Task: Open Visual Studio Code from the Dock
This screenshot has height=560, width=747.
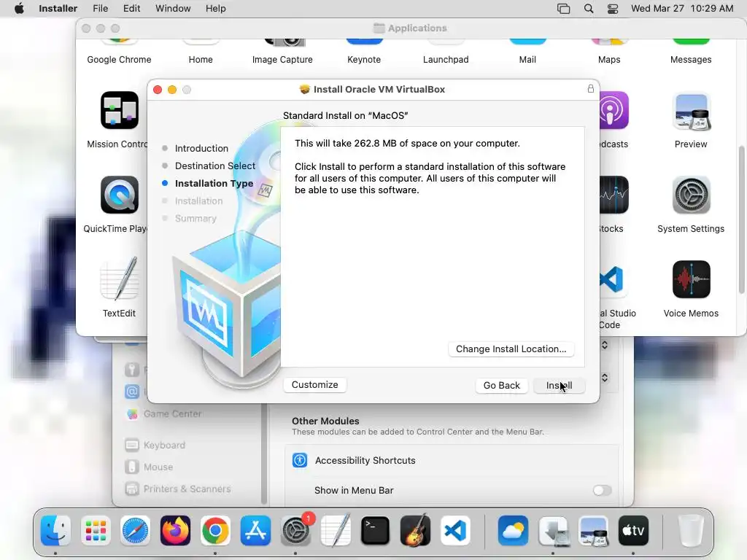Action: (455, 531)
